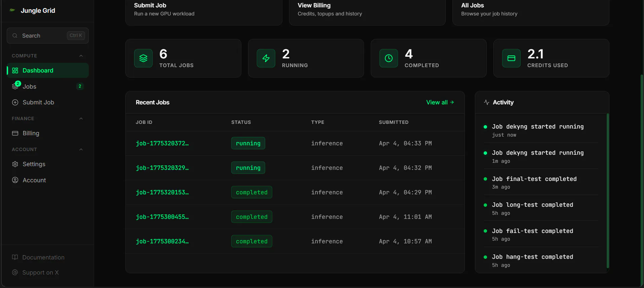Viewport: 644px width, 288px height.
Task: Click the Support on X at-sign icon
Action: tap(15, 273)
